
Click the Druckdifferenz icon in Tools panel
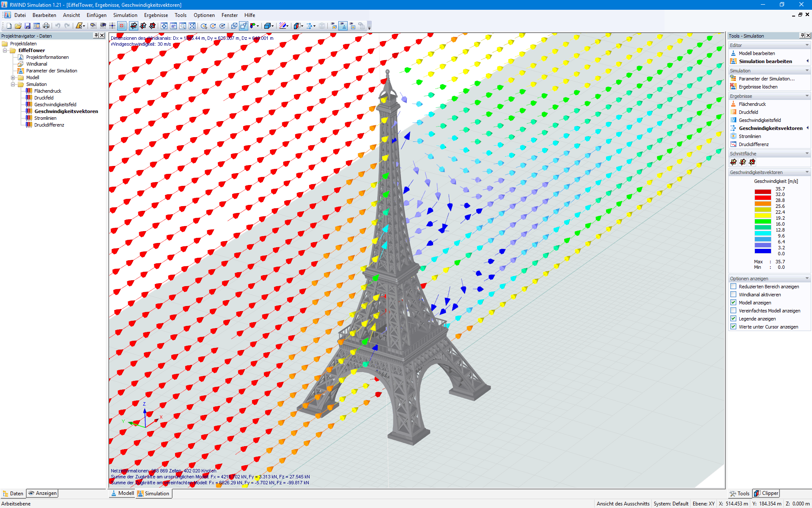(x=733, y=144)
